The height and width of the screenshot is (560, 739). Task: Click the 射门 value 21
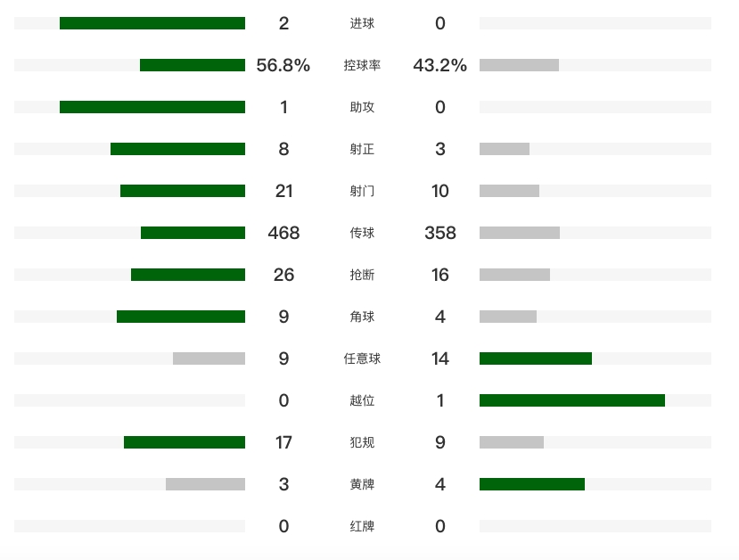283,191
